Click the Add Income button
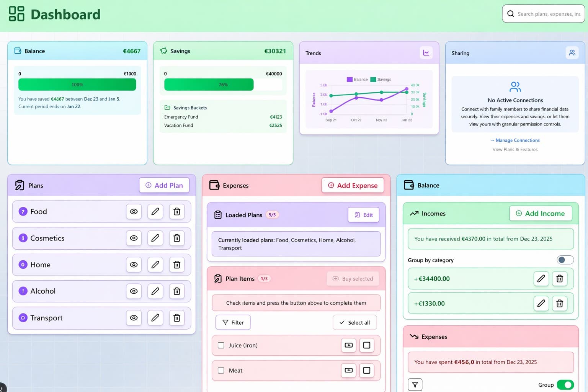The height and width of the screenshot is (392, 588). (541, 213)
